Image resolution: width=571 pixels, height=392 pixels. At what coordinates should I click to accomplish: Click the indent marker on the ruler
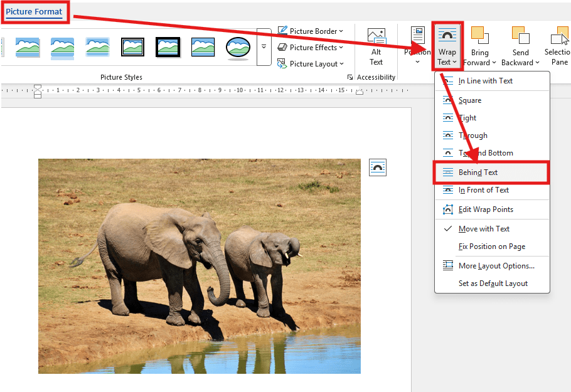click(x=38, y=90)
